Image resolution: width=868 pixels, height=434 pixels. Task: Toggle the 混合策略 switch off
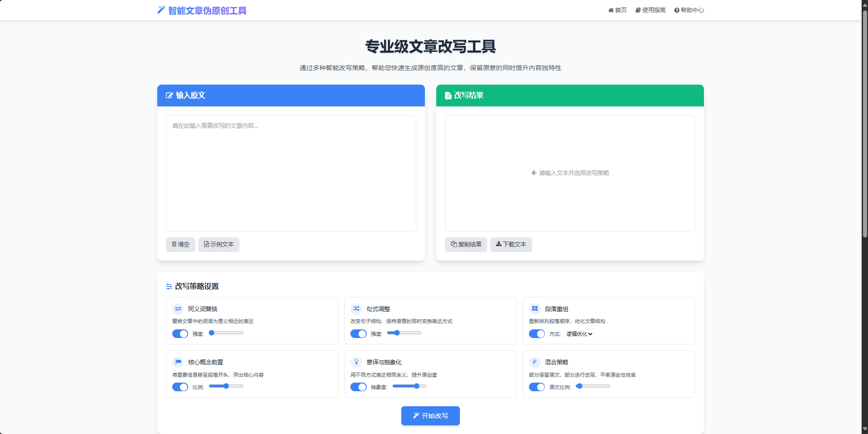(537, 387)
